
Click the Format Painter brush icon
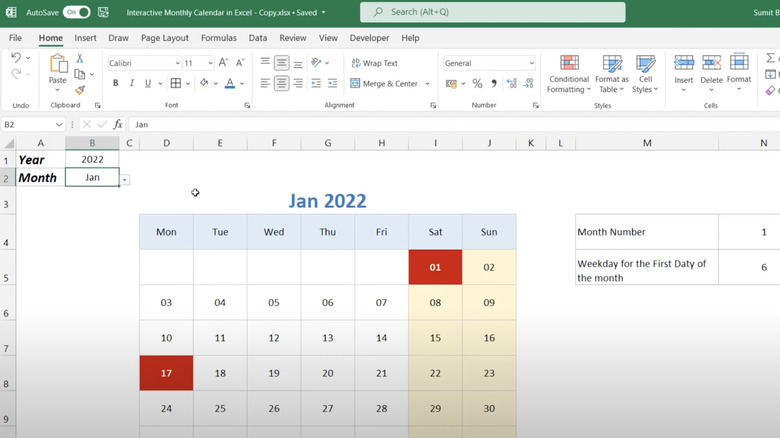(x=80, y=89)
